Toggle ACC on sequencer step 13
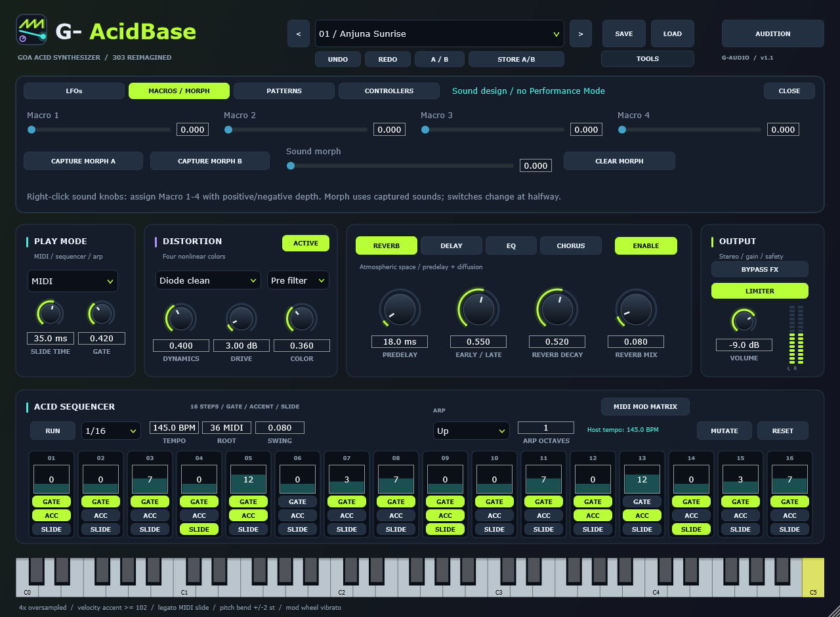This screenshot has width=840, height=617. click(x=642, y=515)
